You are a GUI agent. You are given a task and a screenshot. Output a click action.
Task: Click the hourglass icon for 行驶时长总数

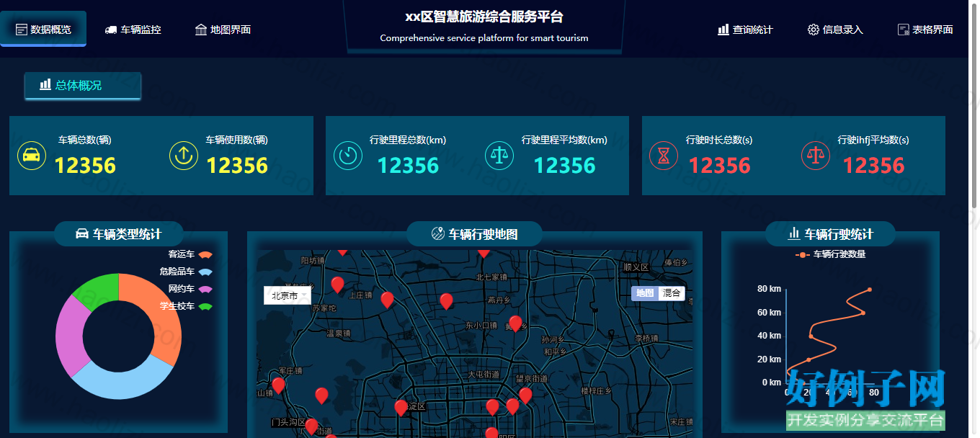pyautogui.click(x=664, y=155)
